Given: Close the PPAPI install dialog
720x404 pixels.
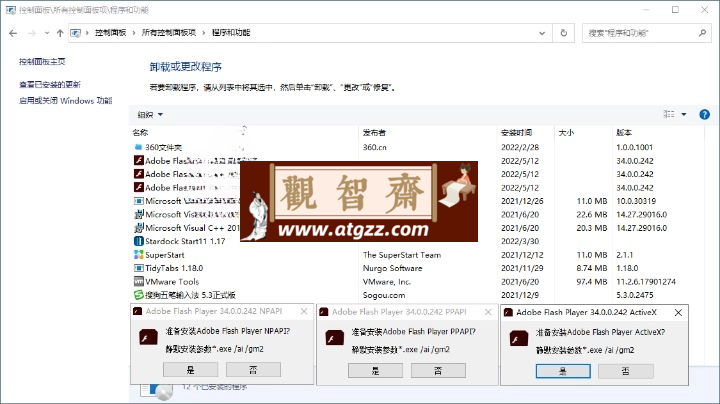Looking at the screenshot, I should tap(488, 312).
